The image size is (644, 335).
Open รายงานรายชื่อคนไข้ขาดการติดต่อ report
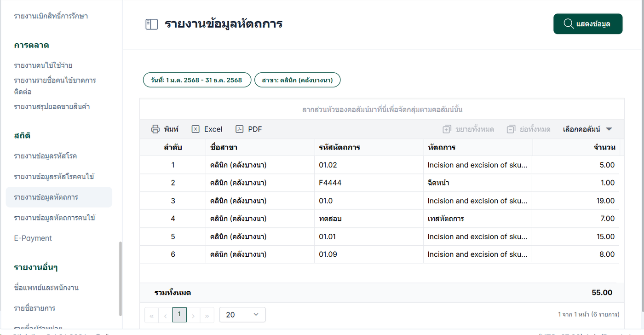point(55,86)
